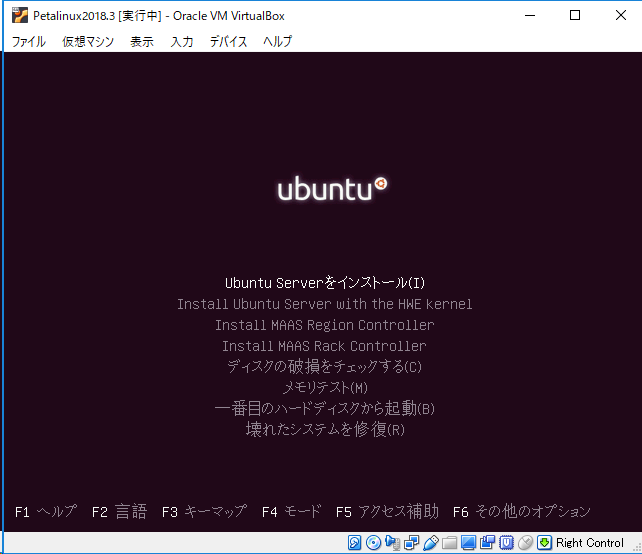Expand the 表示 menu
Viewport: 642px width, 554px height.
[142, 42]
